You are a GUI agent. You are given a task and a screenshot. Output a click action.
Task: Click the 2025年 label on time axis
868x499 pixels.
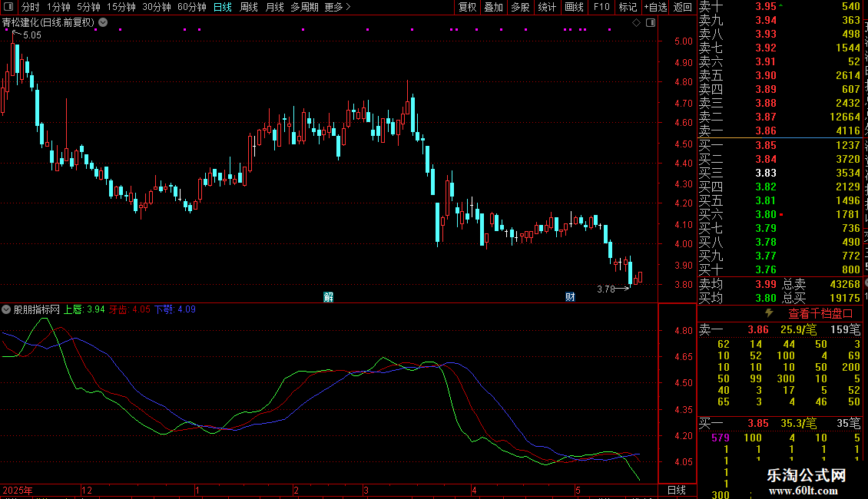coord(17,490)
